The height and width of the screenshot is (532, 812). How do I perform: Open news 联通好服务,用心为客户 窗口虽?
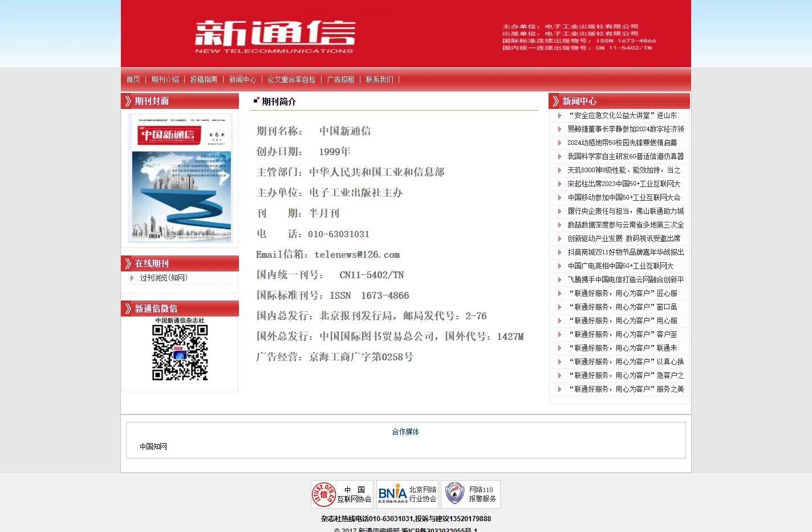tap(622, 307)
